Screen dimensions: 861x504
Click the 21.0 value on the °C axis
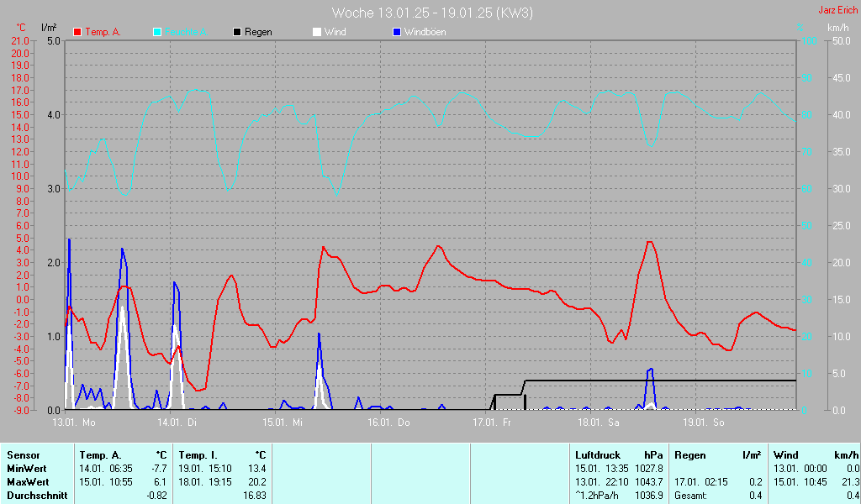[x=20, y=41]
